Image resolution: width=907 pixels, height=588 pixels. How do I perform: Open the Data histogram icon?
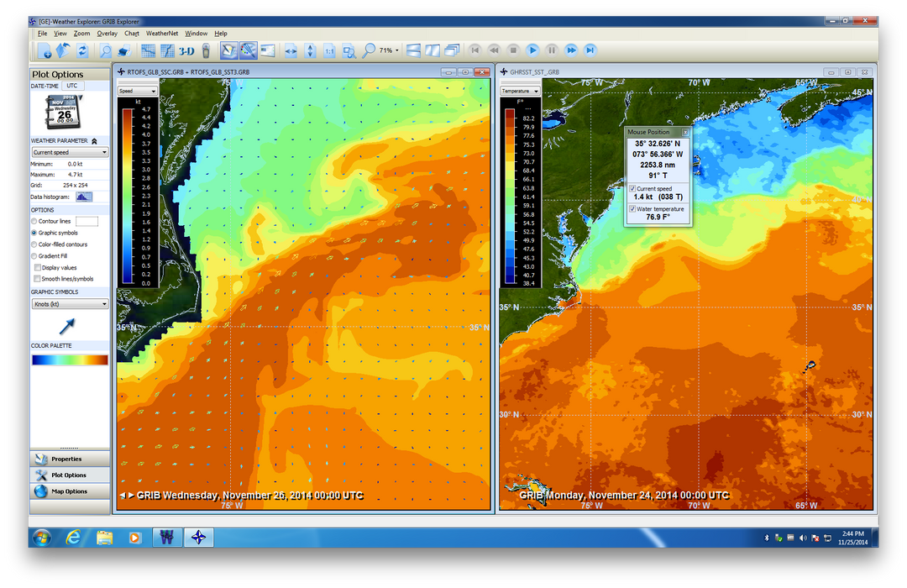click(84, 196)
